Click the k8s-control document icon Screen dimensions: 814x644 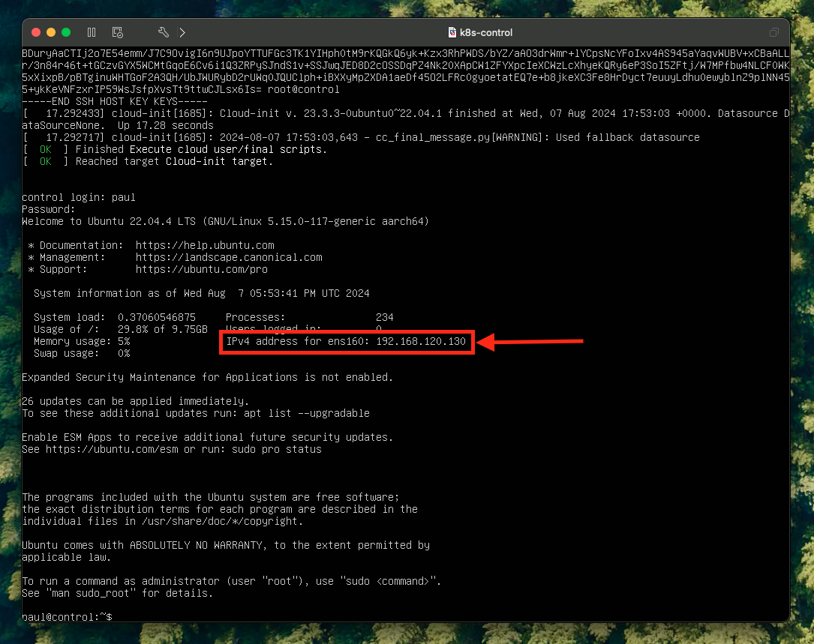[x=452, y=32]
